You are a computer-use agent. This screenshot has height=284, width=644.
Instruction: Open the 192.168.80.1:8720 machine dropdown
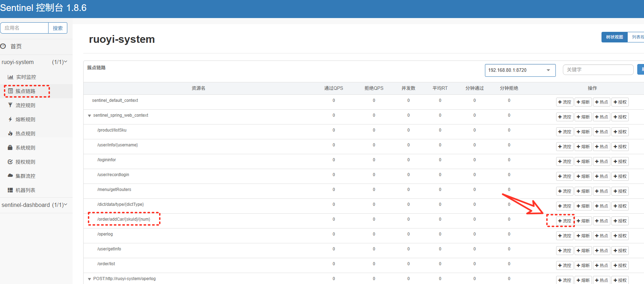(520, 70)
